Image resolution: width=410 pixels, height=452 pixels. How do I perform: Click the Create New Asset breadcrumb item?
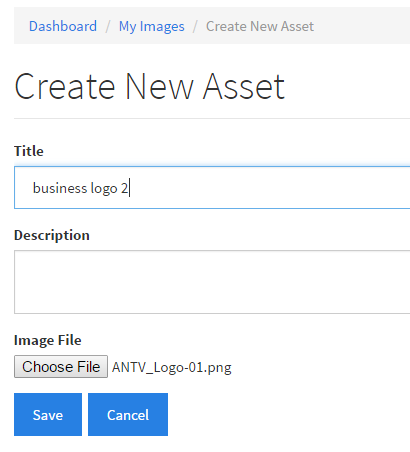[260, 26]
